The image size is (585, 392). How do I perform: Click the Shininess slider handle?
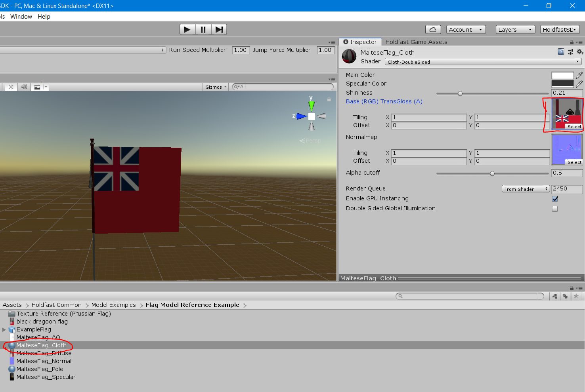coord(460,94)
